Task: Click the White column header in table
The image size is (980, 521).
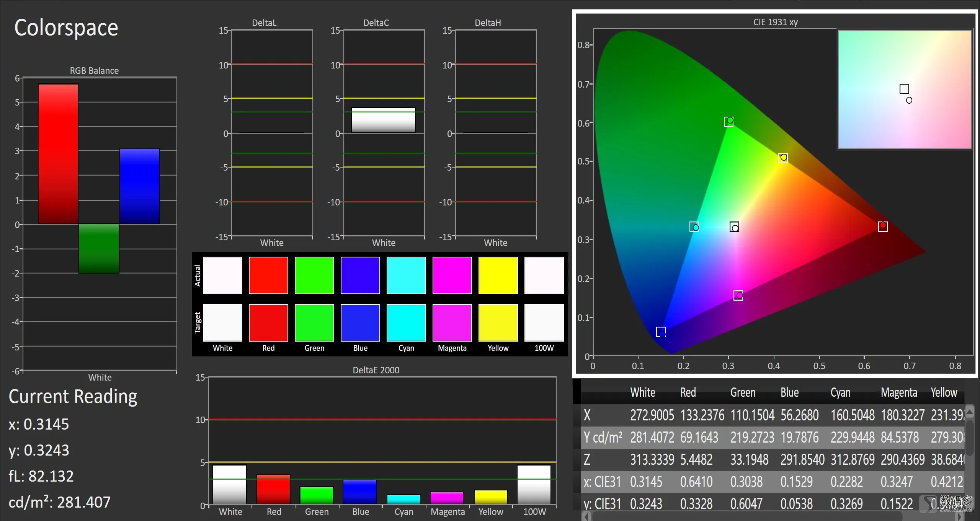Action: pyautogui.click(x=643, y=392)
